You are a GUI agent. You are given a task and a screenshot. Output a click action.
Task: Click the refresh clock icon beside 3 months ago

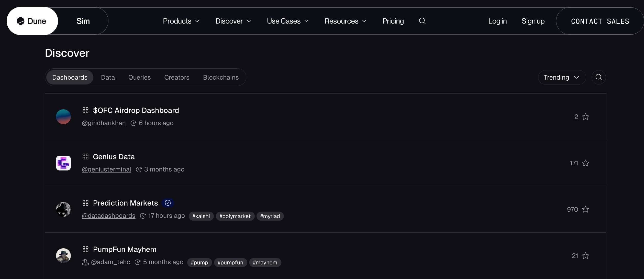point(139,170)
